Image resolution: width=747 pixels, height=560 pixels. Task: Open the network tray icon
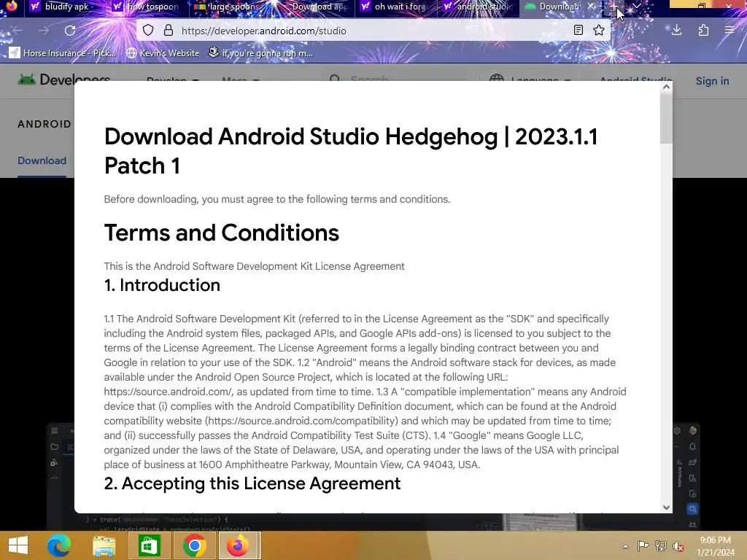click(661, 545)
